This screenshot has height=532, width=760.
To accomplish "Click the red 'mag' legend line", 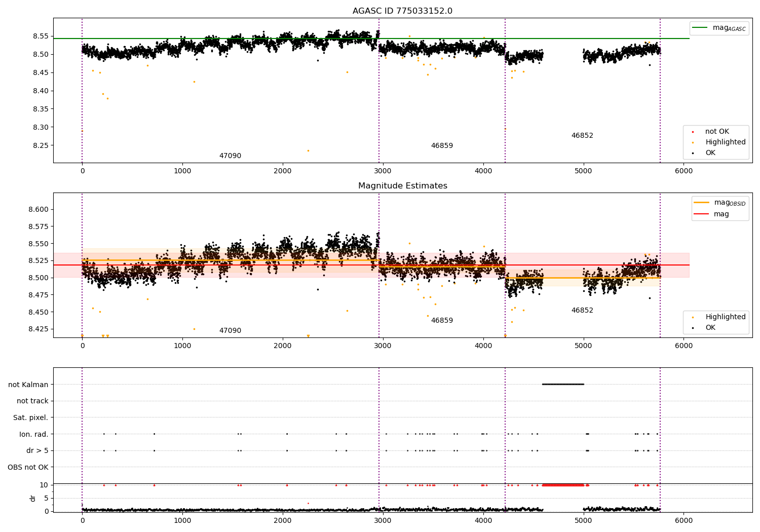I will [x=702, y=214].
